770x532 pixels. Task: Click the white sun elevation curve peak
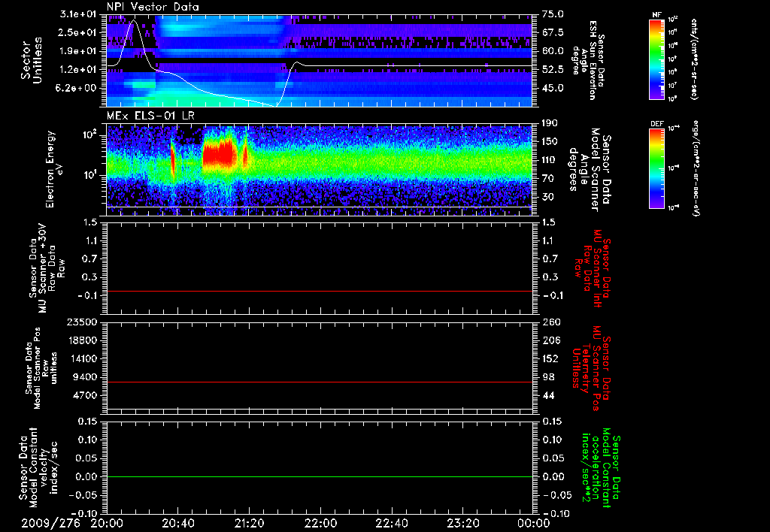[x=134, y=21]
